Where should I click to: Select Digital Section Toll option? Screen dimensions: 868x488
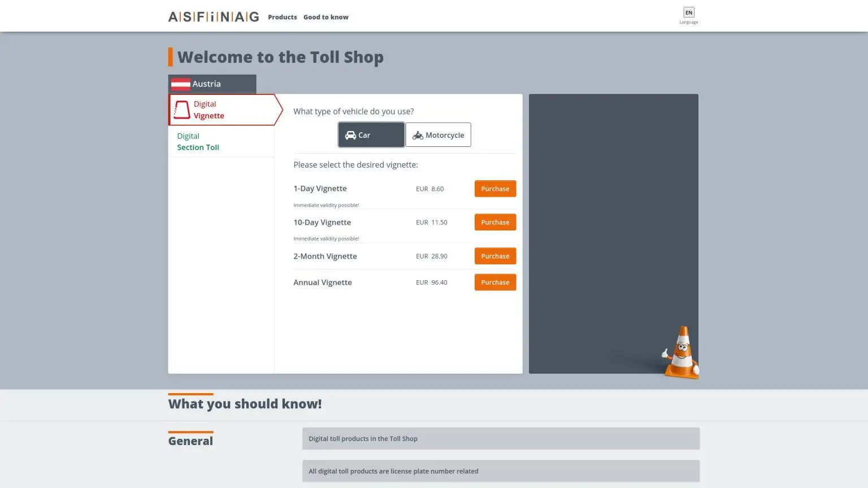[x=198, y=142]
